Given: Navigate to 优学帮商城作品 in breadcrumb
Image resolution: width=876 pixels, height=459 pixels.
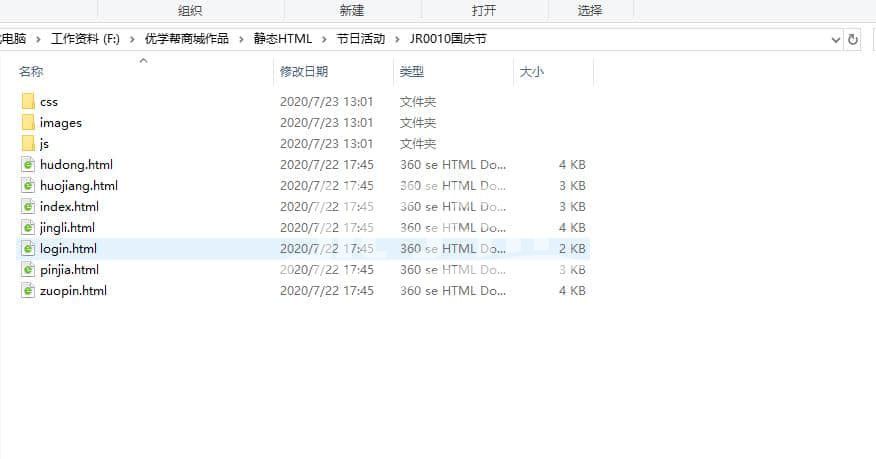Looking at the screenshot, I should [x=186, y=39].
